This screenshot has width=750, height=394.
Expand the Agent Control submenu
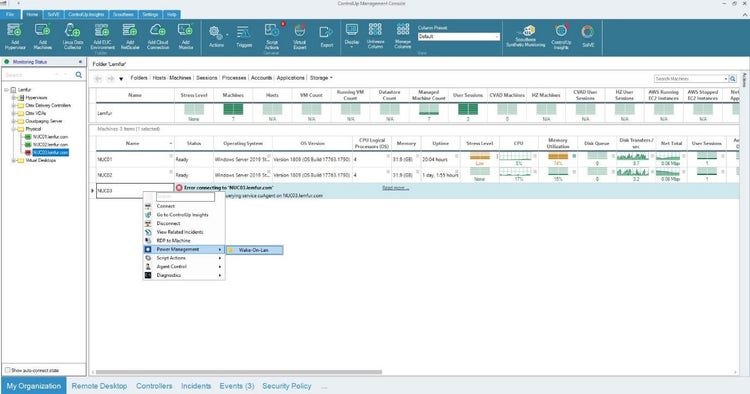184,266
